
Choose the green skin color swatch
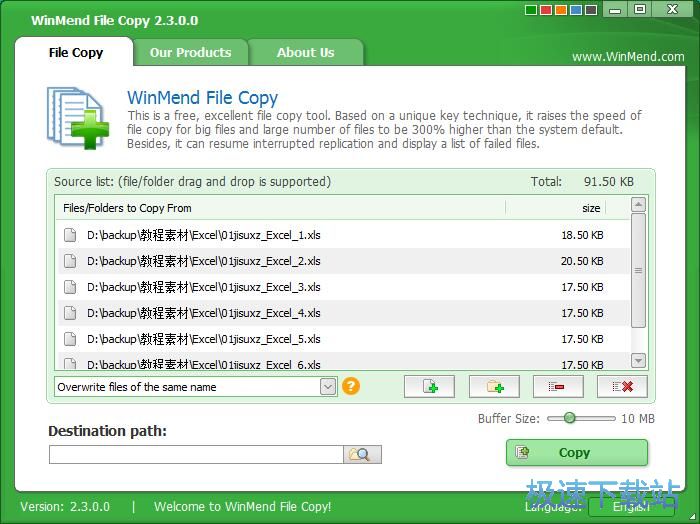click(x=531, y=10)
